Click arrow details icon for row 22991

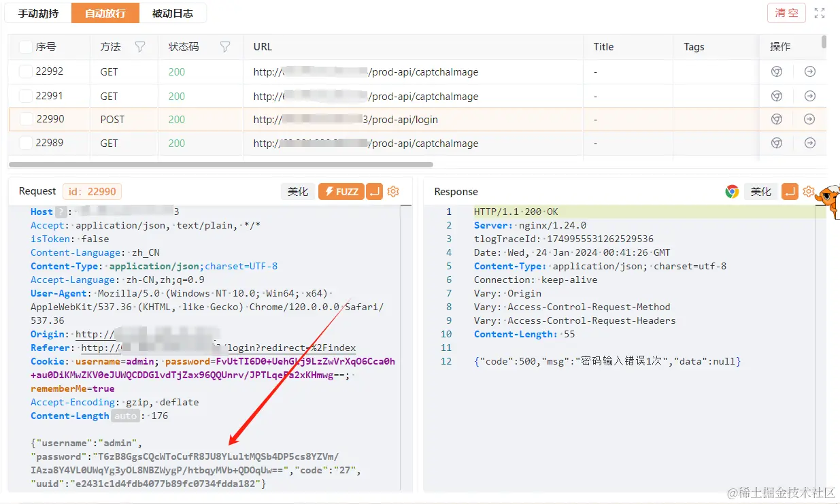click(809, 96)
